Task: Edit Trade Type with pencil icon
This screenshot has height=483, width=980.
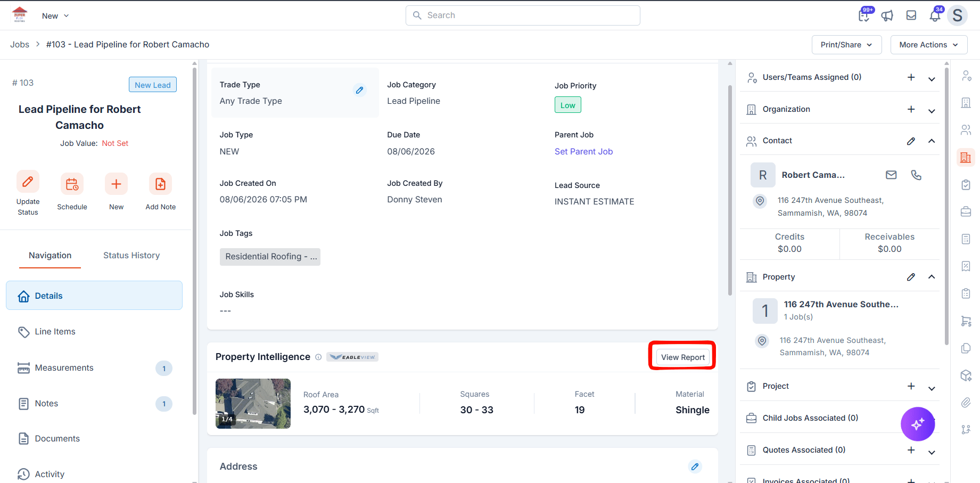Action: coord(360,90)
